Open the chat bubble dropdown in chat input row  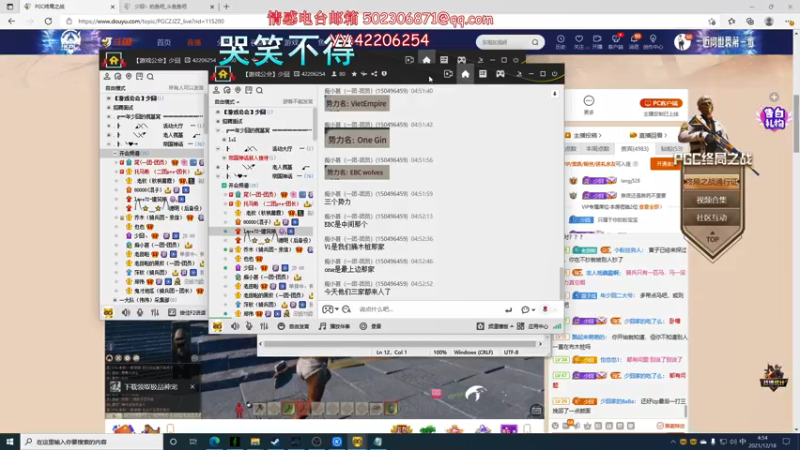528,310
